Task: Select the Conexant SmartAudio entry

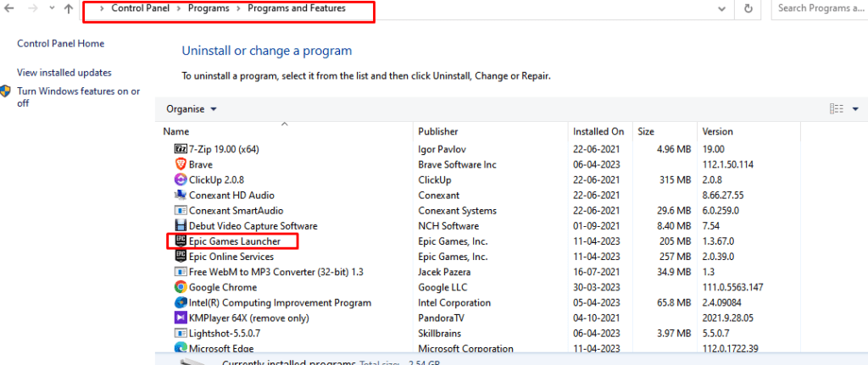Action: [236, 211]
